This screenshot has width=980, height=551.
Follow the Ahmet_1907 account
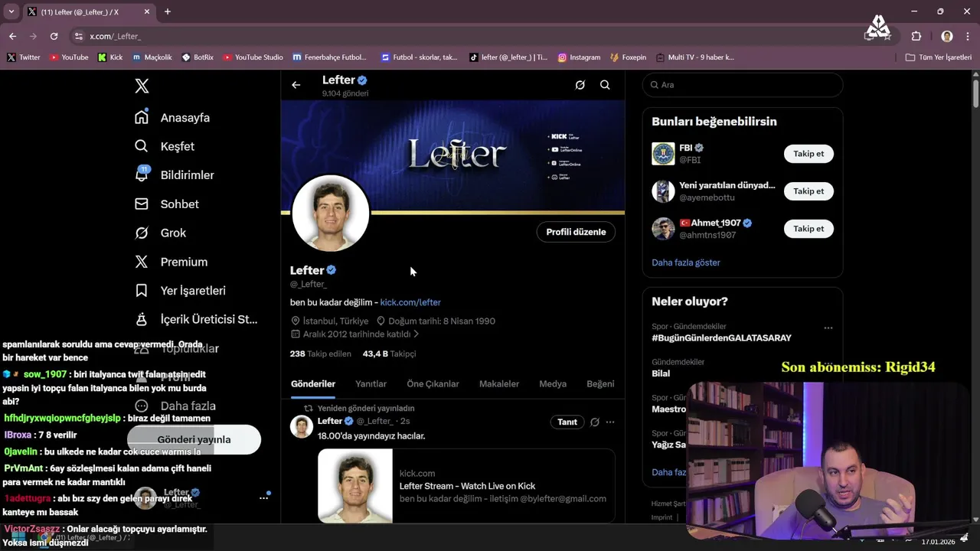808,229
